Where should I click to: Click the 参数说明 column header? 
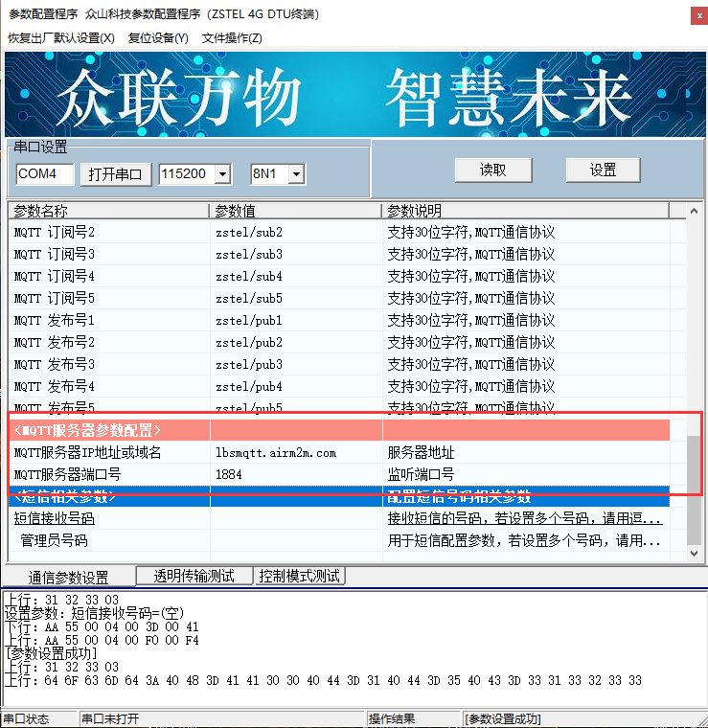coord(526,211)
